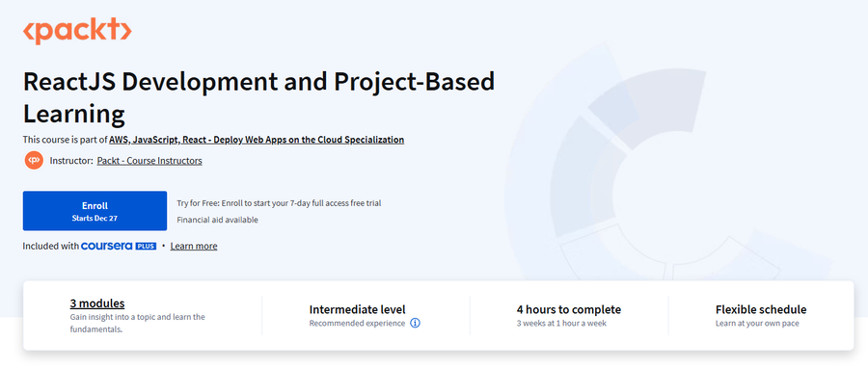This screenshot has width=868, height=368.
Task: Click 'Learn at your own pace' text
Action: coord(757,324)
